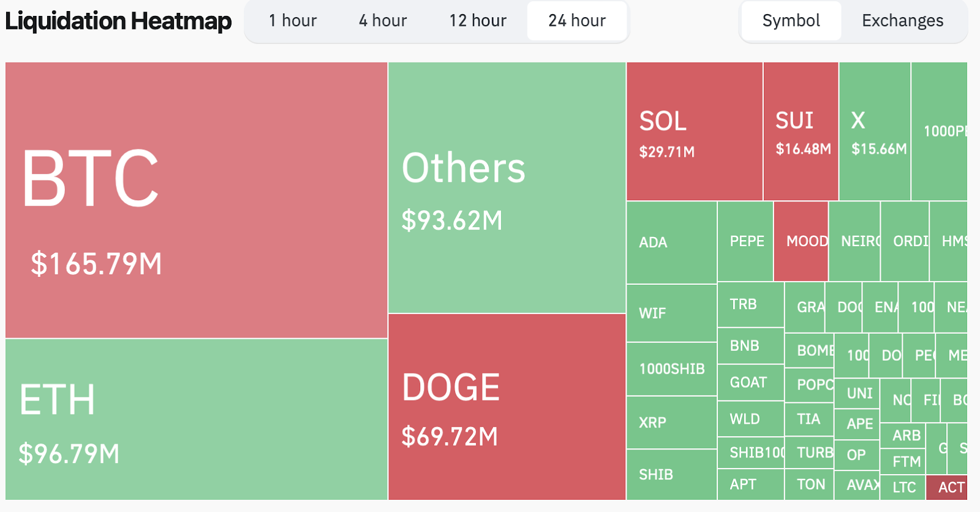Select the ARB tile
This screenshot has height=512, width=980.
point(903,435)
